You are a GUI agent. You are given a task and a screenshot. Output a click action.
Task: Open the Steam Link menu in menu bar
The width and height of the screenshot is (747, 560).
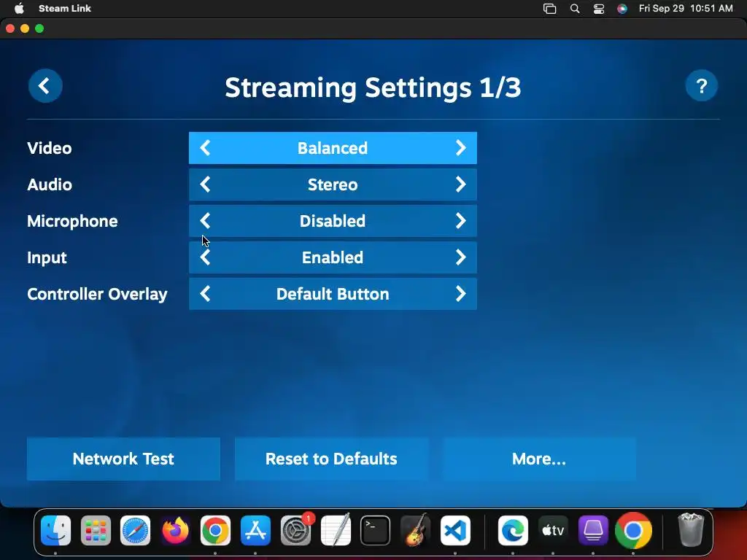pyautogui.click(x=65, y=8)
